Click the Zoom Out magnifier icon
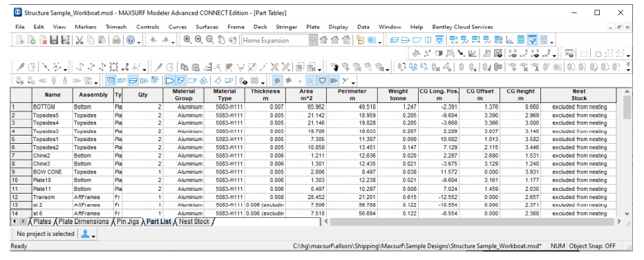Screen dimensions: 644x260 [x=199, y=40]
